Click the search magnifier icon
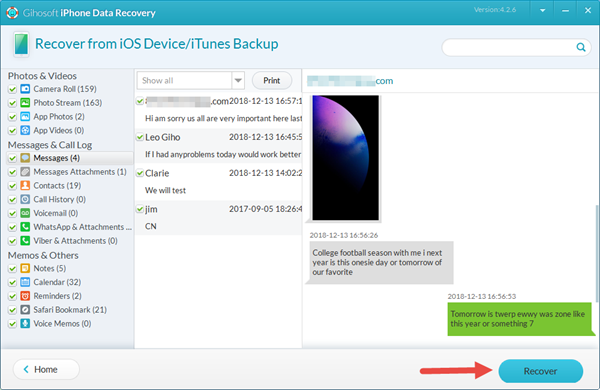 [581, 47]
